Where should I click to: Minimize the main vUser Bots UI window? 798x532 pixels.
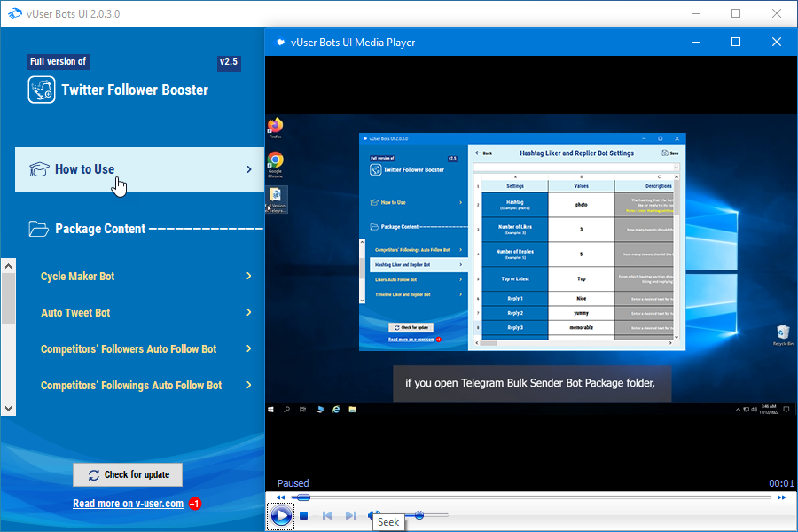click(x=696, y=14)
